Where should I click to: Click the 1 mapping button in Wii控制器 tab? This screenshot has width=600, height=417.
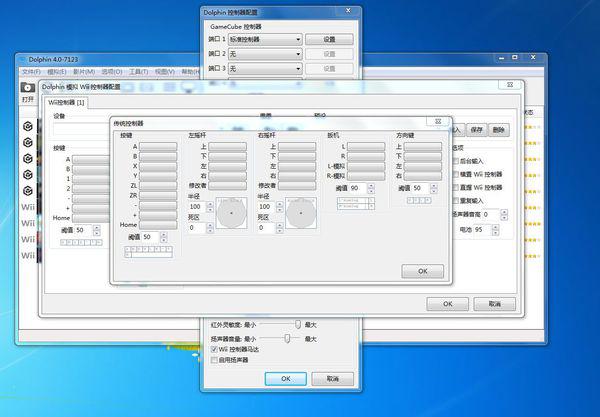[x=91, y=179]
